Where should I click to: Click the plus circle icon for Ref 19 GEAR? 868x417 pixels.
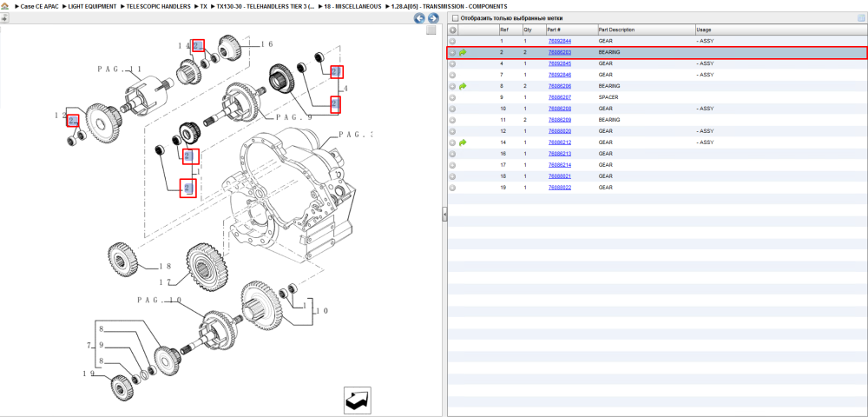(452, 188)
